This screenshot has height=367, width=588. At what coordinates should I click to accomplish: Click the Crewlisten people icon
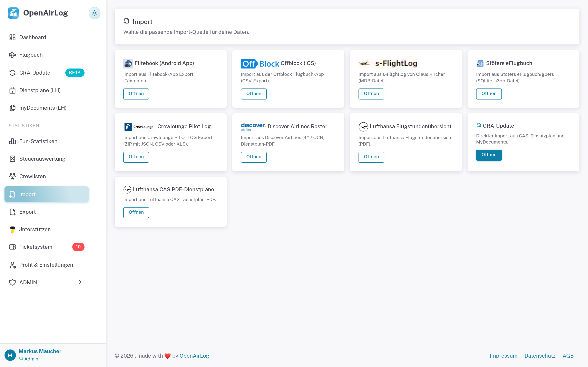click(x=12, y=176)
